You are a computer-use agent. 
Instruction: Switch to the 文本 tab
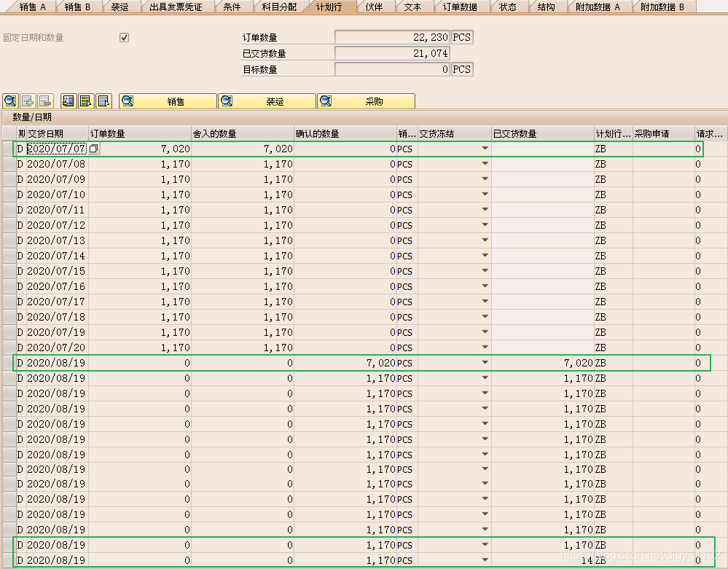(x=412, y=7)
